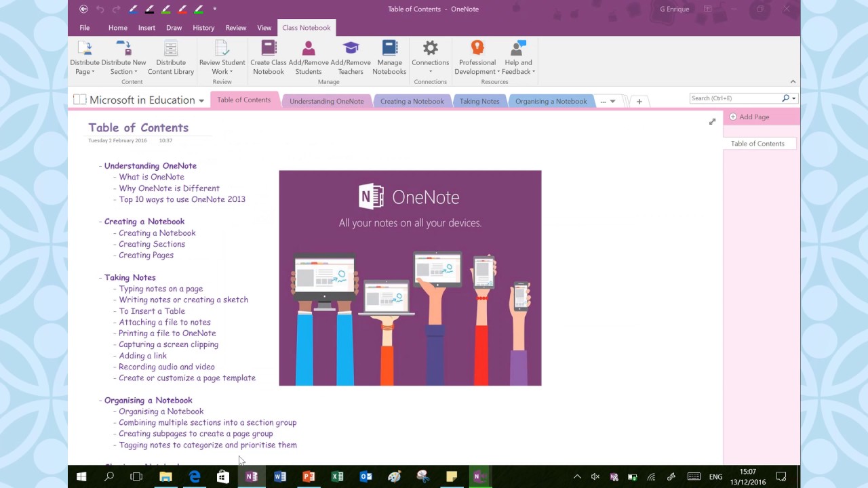Follow the Capturing a screen clipping link
Screen dimensions: 868x488
click(x=168, y=344)
